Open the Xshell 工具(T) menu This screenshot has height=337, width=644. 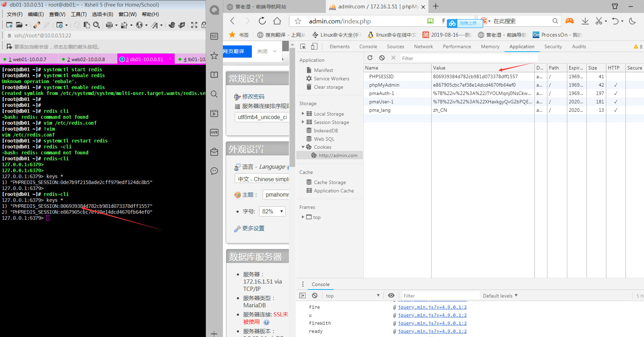point(78,14)
